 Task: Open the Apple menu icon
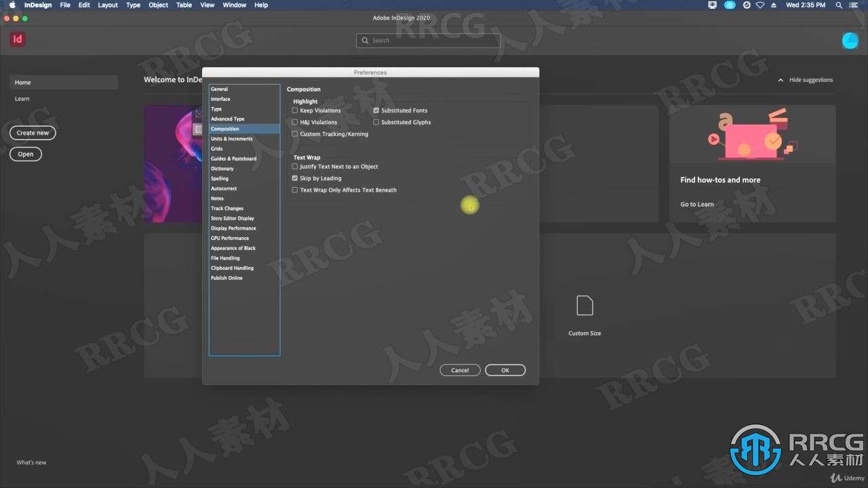click(x=12, y=5)
